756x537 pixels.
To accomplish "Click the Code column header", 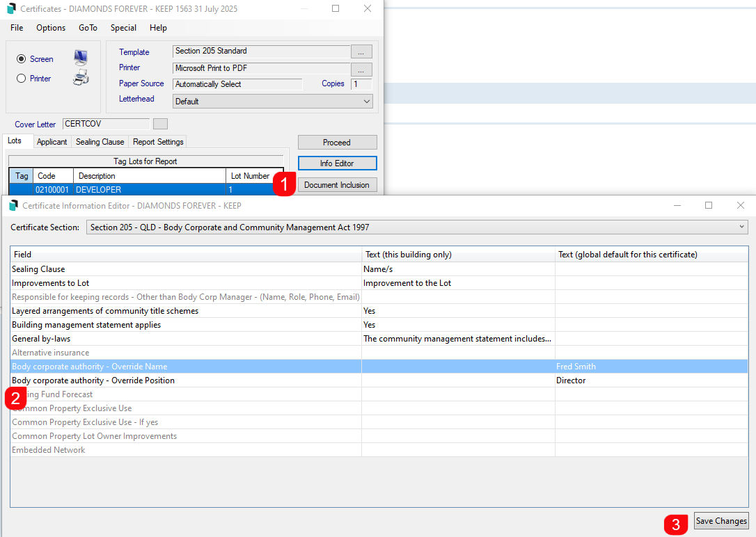I will tap(53, 176).
